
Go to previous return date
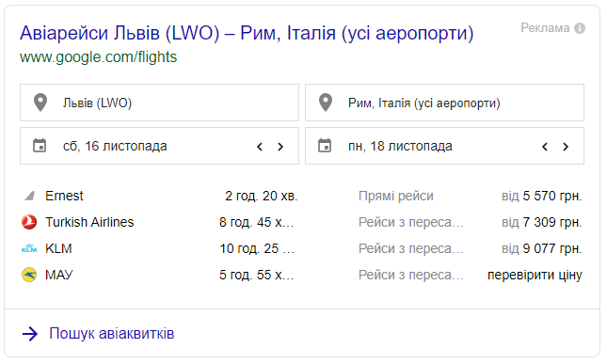(545, 147)
